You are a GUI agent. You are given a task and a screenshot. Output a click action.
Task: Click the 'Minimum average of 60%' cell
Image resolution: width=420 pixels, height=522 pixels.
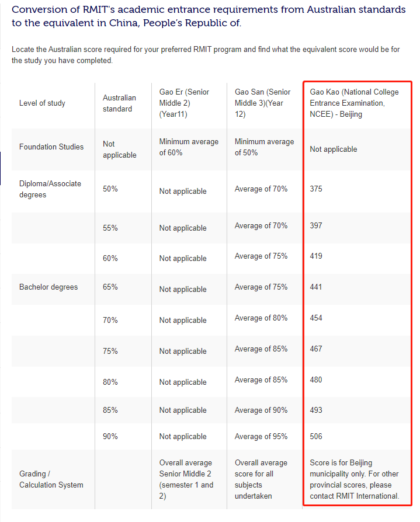(x=189, y=147)
